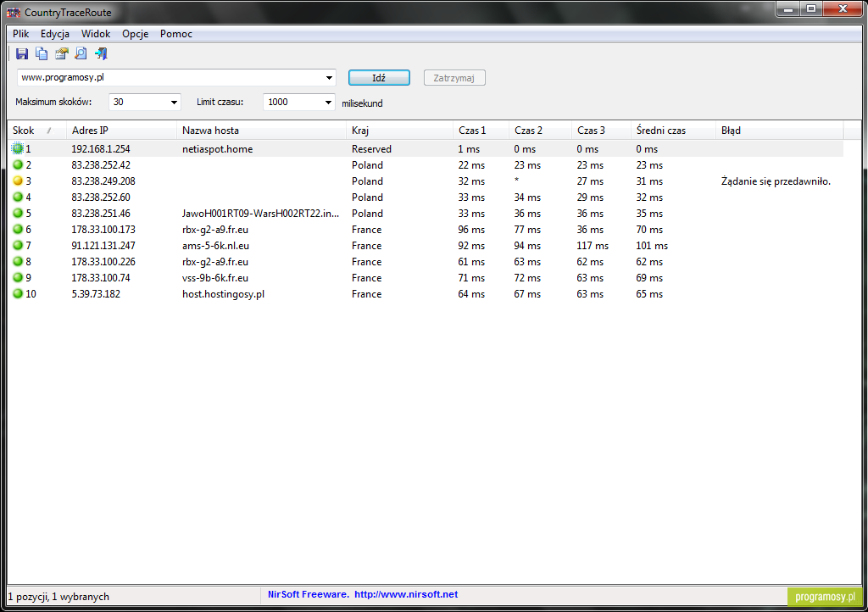Select hop 1 status icon
The width and height of the screenshot is (868, 612).
[x=18, y=148]
